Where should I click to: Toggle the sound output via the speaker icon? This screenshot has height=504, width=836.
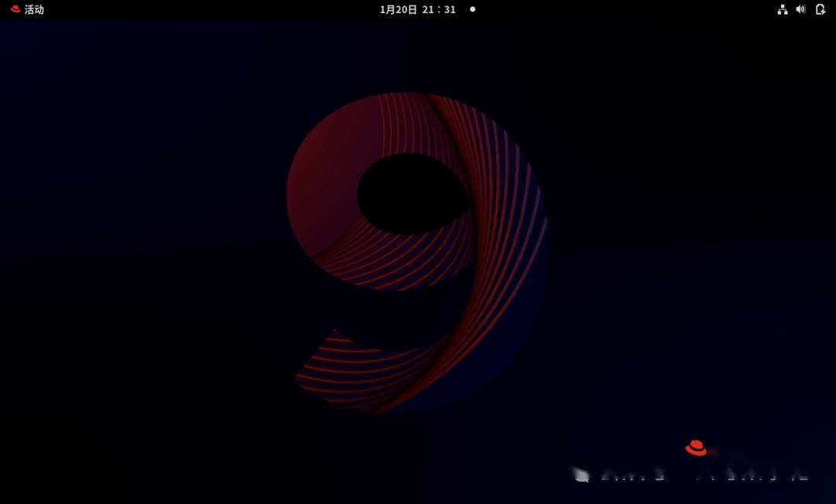click(800, 9)
